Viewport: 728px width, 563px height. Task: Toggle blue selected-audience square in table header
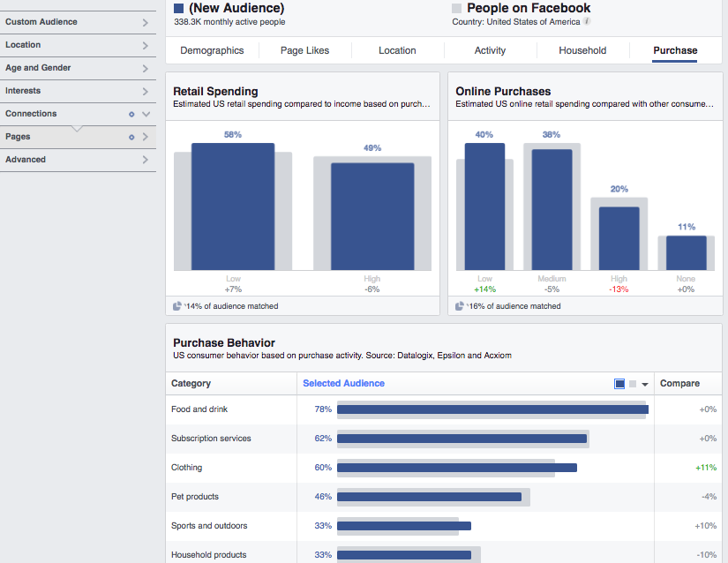tap(619, 384)
